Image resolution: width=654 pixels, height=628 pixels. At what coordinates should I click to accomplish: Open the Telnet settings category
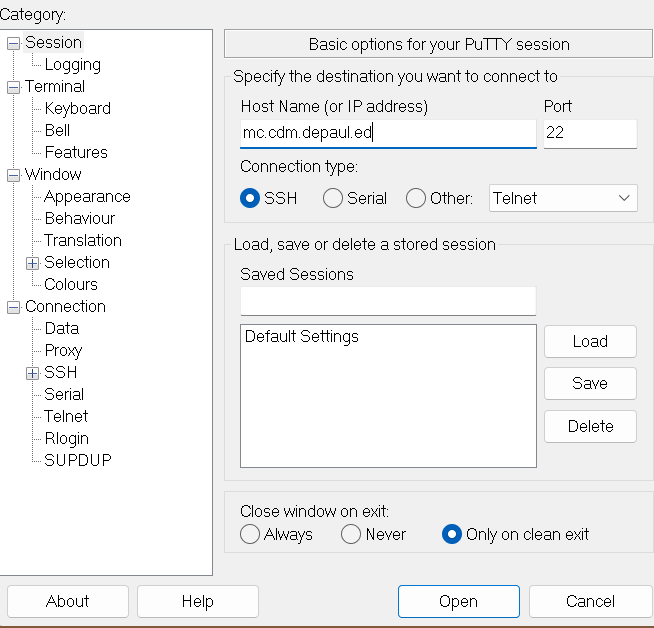(x=66, y=417)
